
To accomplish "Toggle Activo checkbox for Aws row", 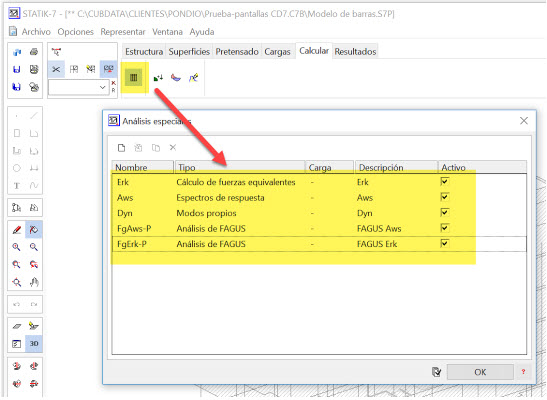I will click(x=444, y=197).
